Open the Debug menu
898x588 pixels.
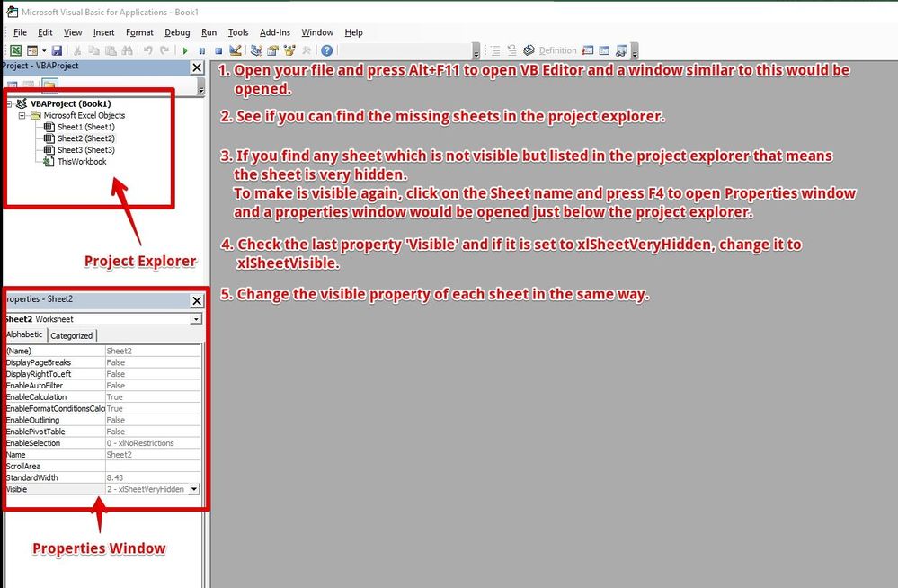coord(178,32)
